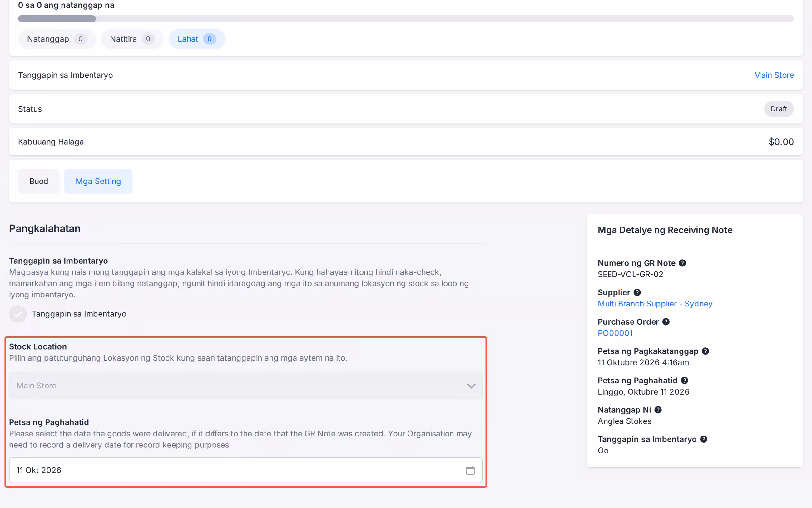Click the SEED-VOL-GR-02 note number
Screen dimensions: 812x508
[630, 274]
